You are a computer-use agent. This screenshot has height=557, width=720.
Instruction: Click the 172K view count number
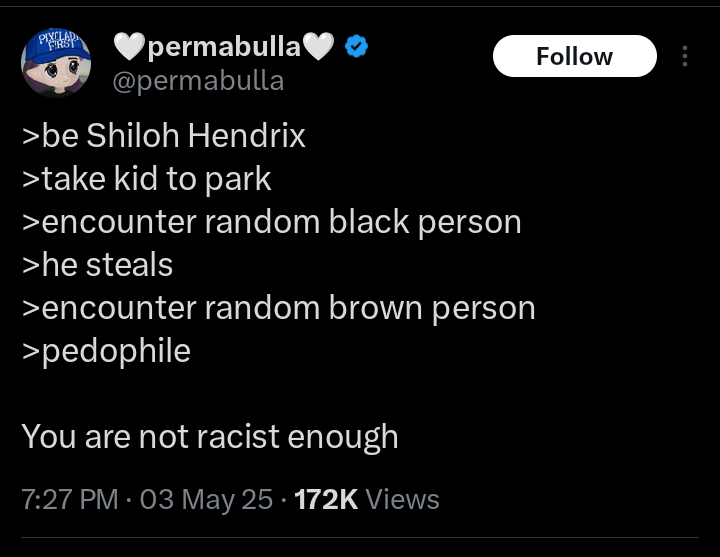[x=326, y=498]
